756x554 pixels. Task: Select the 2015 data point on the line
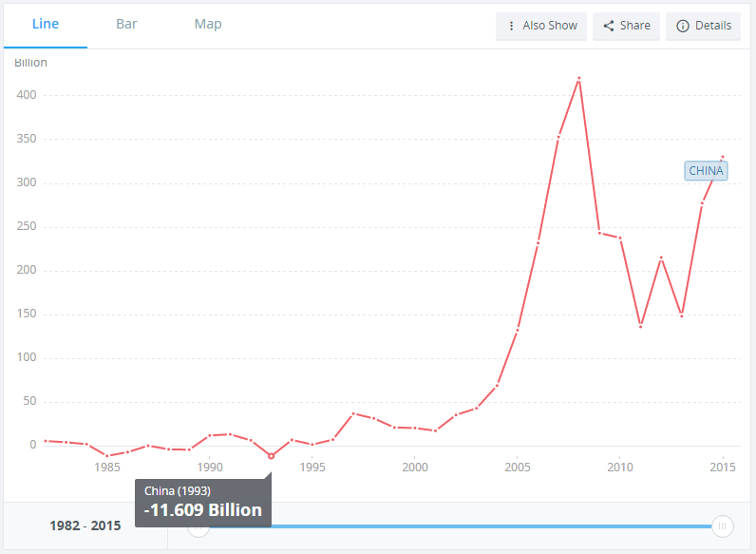[722, 157]
